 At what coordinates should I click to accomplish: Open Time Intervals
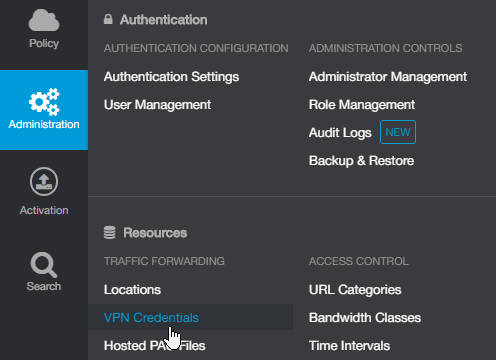(x=349, y=346)
